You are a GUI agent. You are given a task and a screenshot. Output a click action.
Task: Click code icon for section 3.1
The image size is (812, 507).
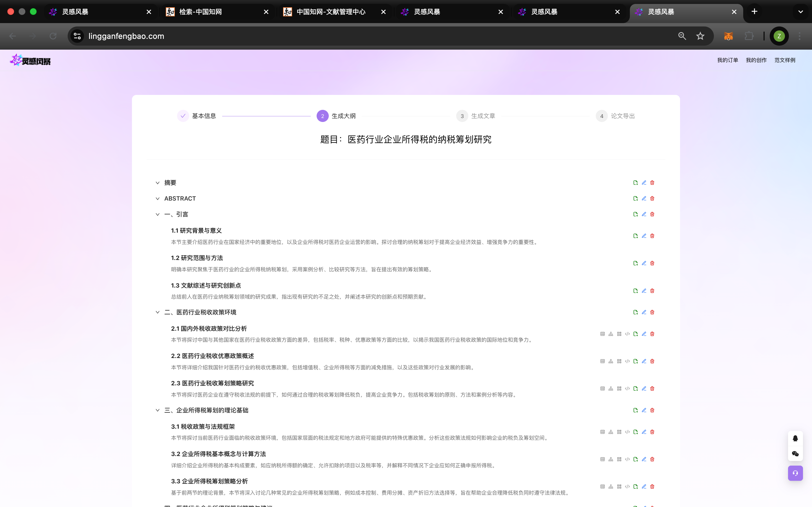pyautogui.click(x=627, y=432)
